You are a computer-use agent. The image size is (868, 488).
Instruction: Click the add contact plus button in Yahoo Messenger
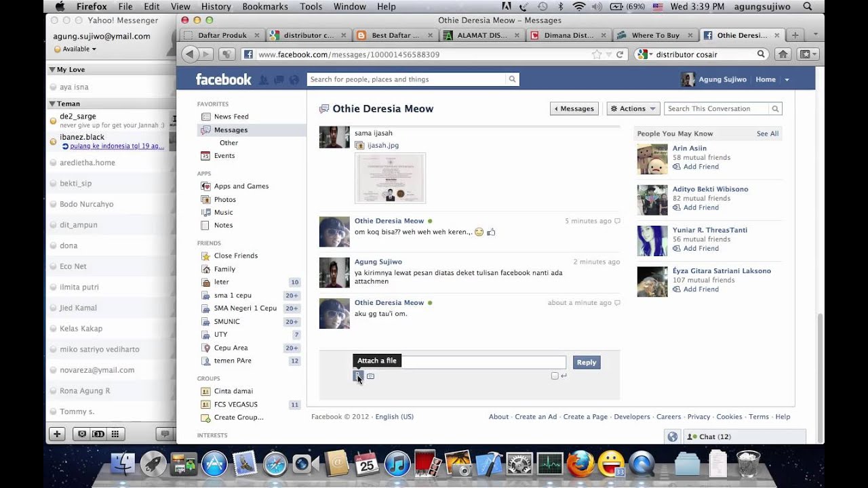point(57,434)
